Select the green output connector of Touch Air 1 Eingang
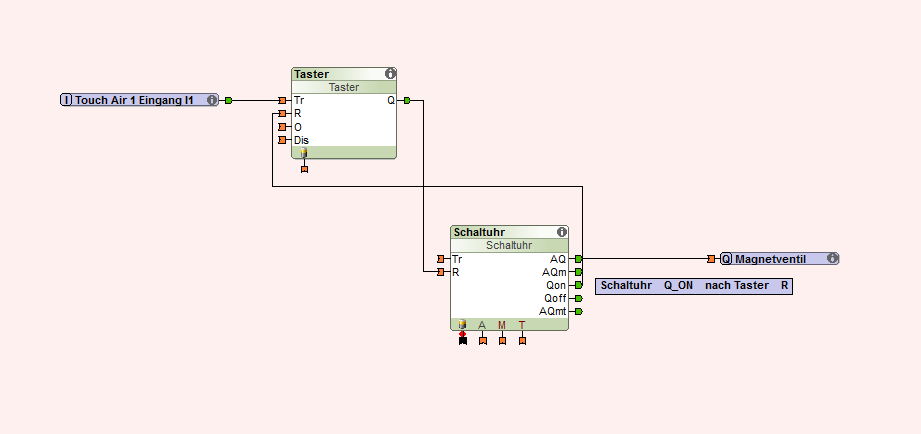Screen dimensions: 921x434 228,100
